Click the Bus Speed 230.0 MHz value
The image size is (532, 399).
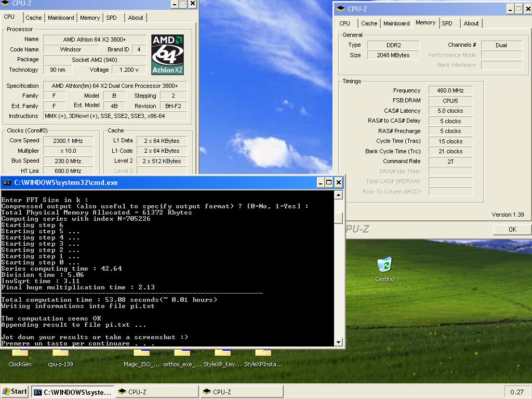click(x=68, y=161)
